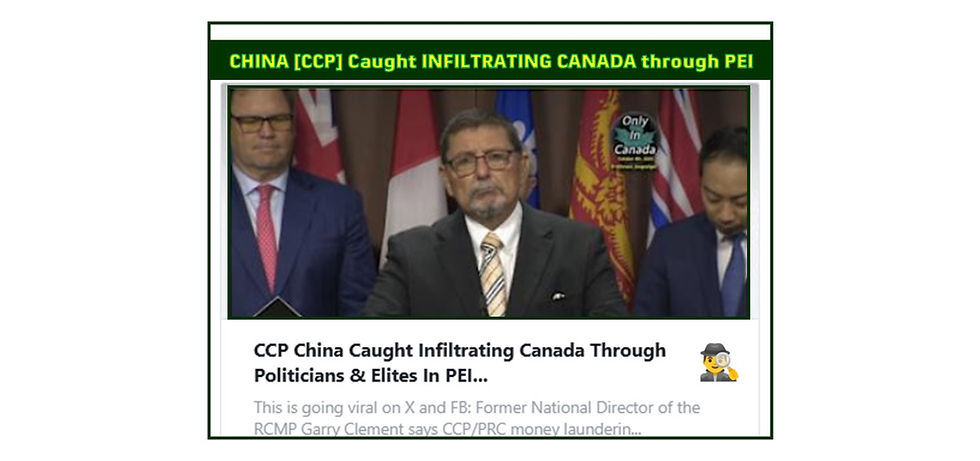Click the gray 'This is going viral' description text
This screenshot has height=461, width=980.
tap(476, 418)
